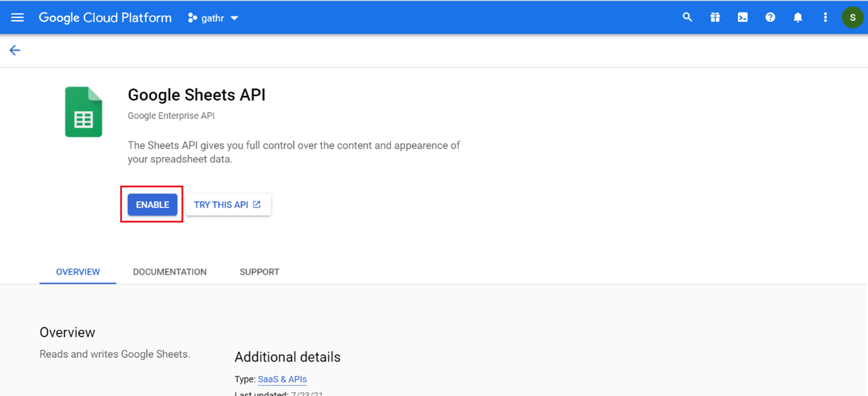Switch to the Support tab
Image resolution: width=868 pixels, height=396 pixels.
(x=259, y=272)
